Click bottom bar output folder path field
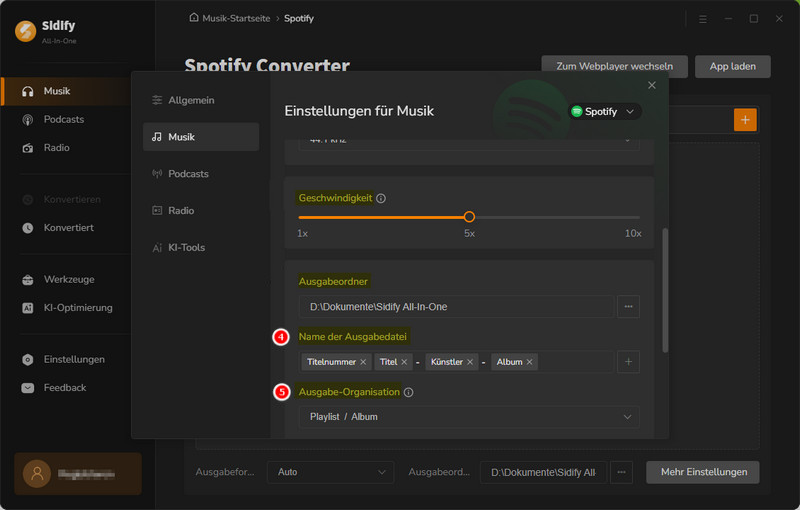 [x=543, y=473]
